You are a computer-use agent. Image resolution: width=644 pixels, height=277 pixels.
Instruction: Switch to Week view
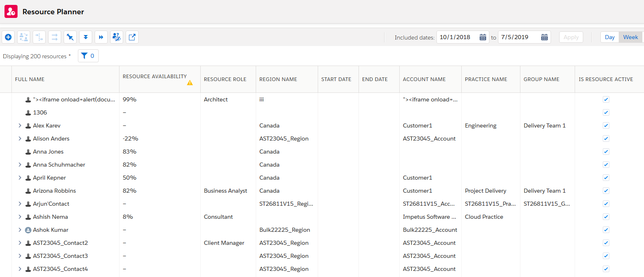coord(630,37)
